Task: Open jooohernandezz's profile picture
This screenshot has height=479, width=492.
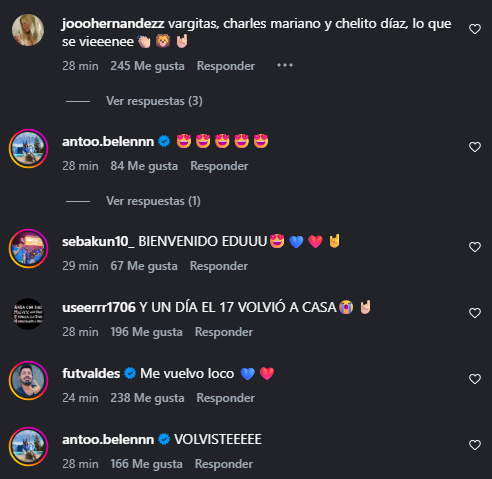Action: pos(28,30)
